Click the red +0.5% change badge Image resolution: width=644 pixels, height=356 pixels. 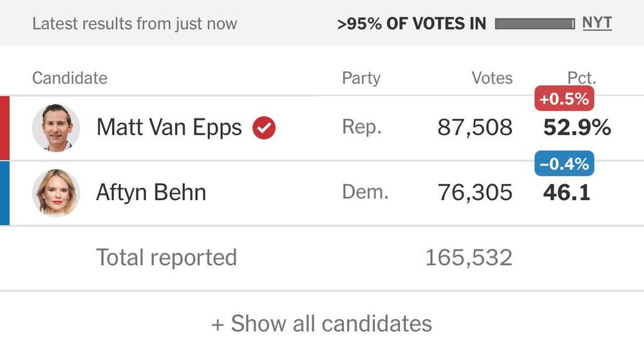(564, 99)
